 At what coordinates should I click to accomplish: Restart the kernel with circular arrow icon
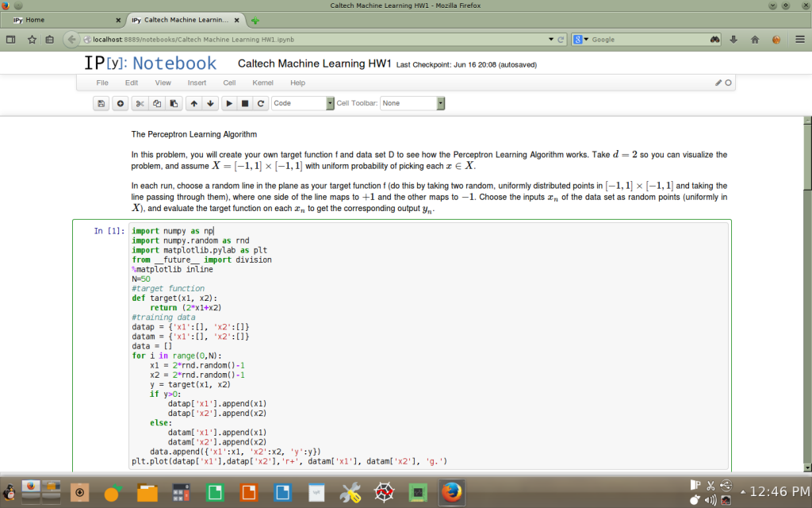point(261,103)
